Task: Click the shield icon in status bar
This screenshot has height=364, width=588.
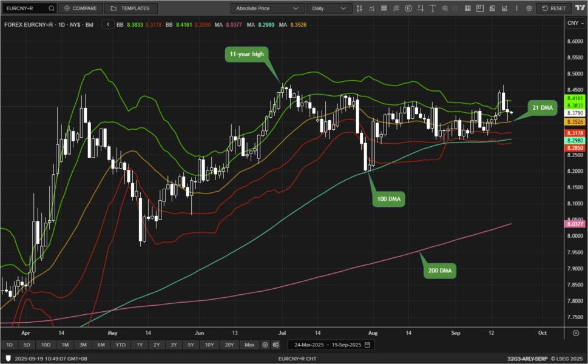Action: (8, 359)
